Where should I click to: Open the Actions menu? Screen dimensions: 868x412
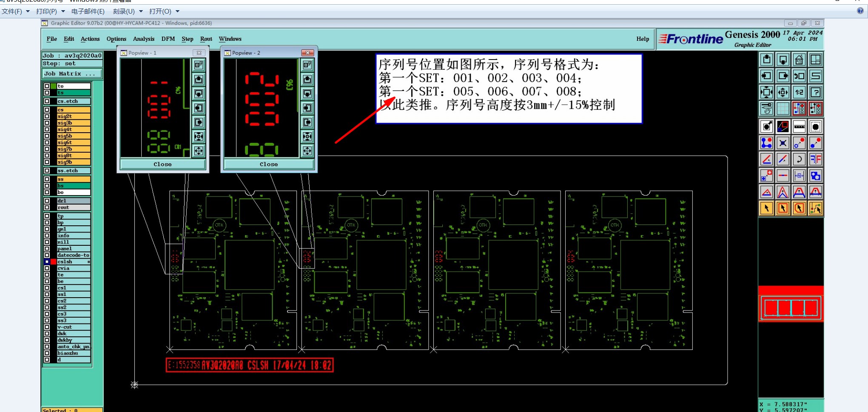pyautogui.click(x=90, y=39)
